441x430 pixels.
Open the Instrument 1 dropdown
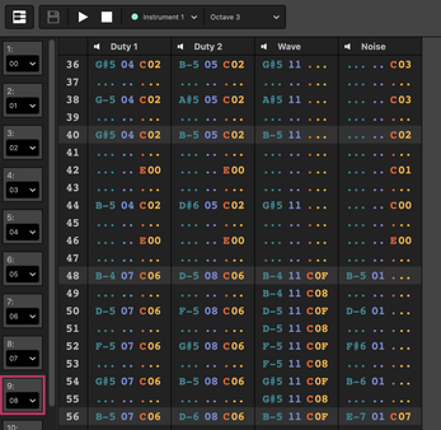(164, 17)
